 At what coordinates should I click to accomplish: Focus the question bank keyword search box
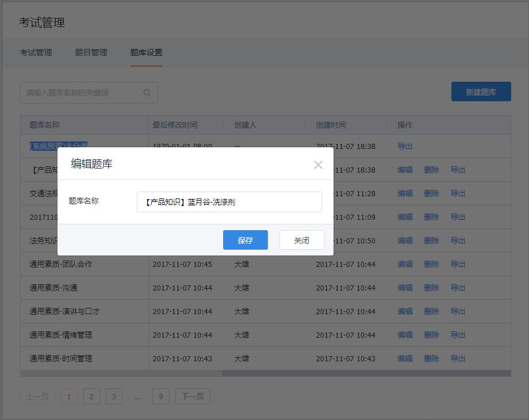click(89, 93)
